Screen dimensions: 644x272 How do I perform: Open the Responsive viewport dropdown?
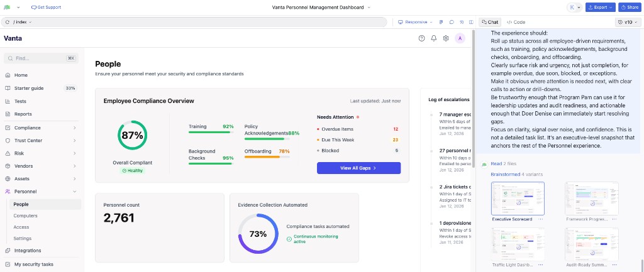pyautogui.click(x=416, y=22)
